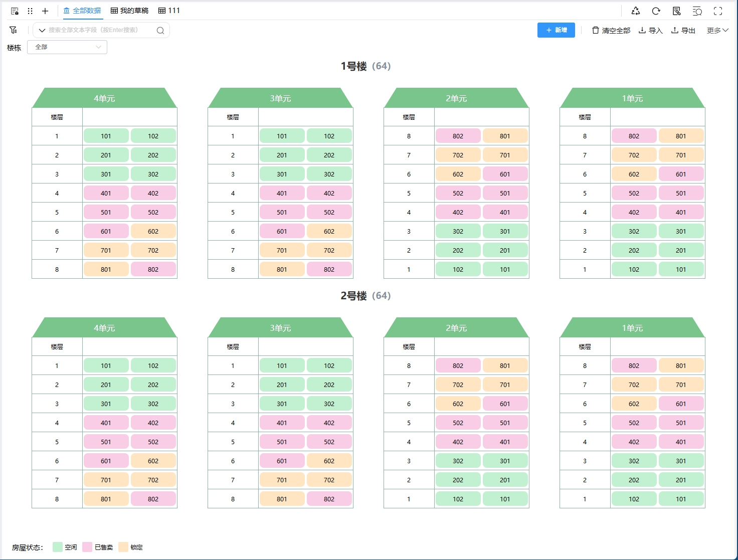This screenshot has height=560, width=738.
Task: Open the recycle bin icon in the toolbar
Action: [635, 11]
